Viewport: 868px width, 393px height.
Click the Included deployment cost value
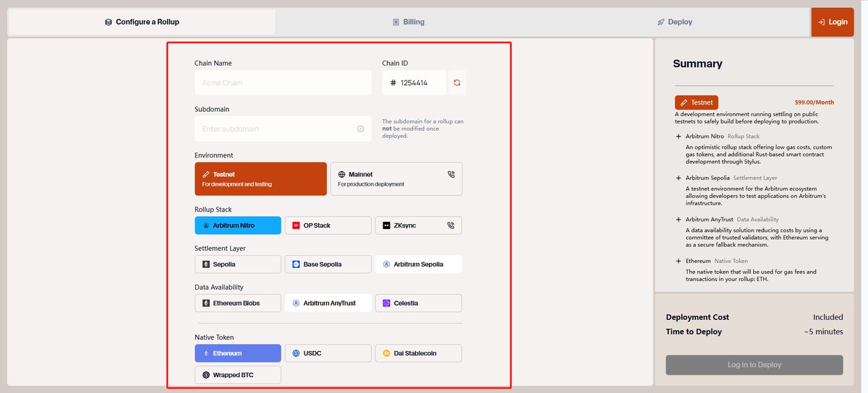(x=828, y=317)
